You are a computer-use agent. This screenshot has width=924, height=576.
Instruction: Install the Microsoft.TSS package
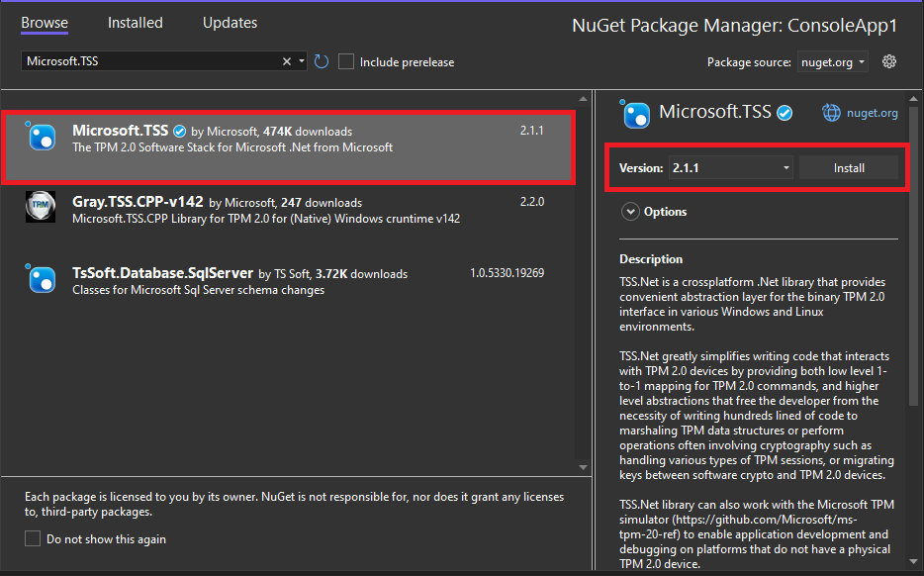[x=849, y=168]
